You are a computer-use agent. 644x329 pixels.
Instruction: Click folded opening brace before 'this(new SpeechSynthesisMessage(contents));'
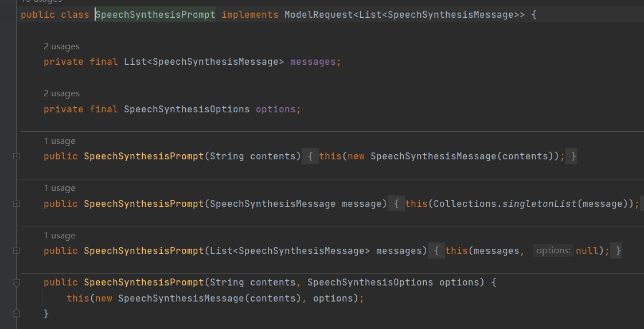click(310, 156)
